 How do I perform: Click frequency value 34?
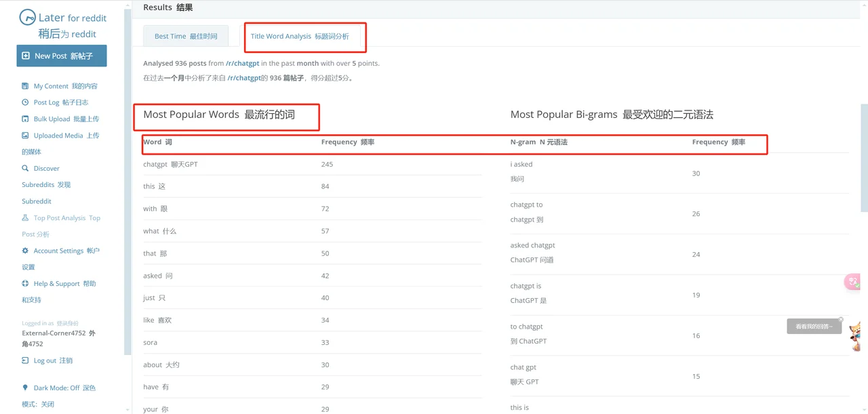325,320
